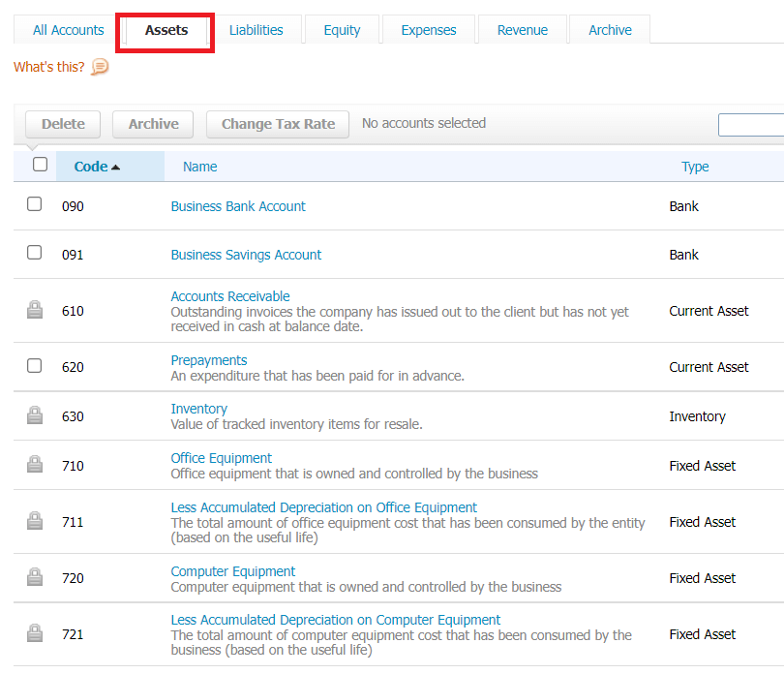Screen dimensions: 784x674
Task: Click the lock icon beside Office Equipment 710
Action: (x=35, y=466)
